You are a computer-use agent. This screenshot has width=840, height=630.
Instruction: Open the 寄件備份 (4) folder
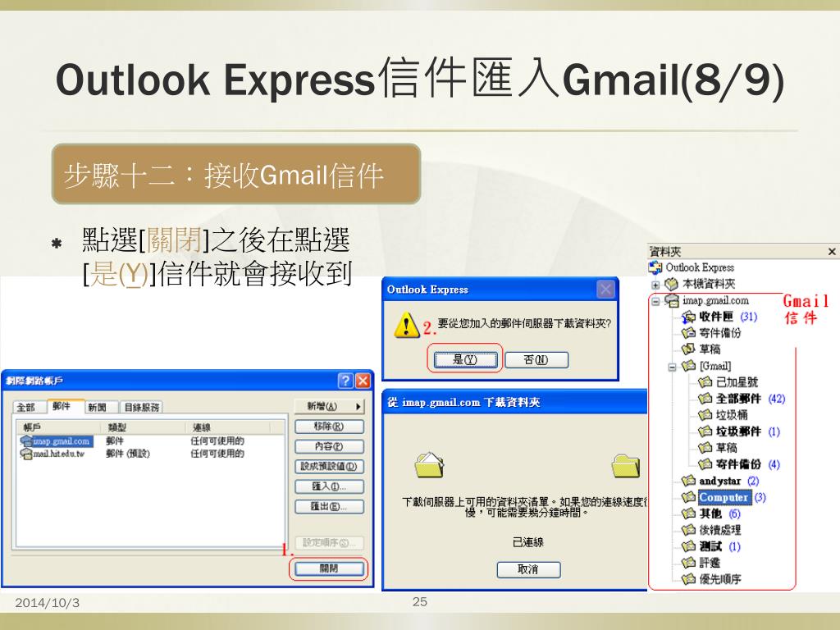coord(748,464)
